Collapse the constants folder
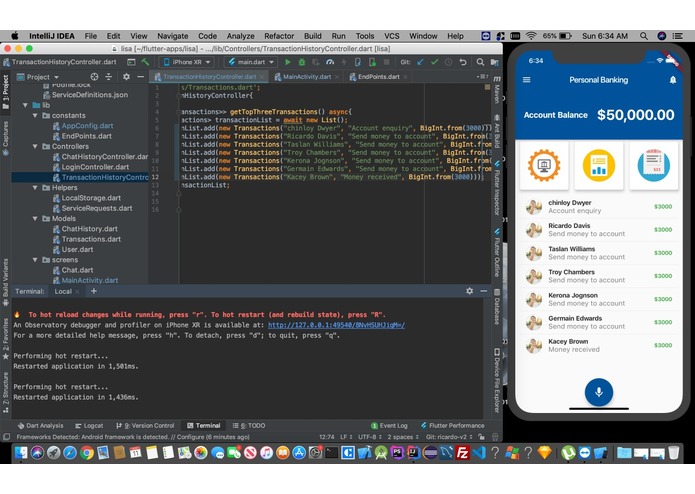 point(35,115)
